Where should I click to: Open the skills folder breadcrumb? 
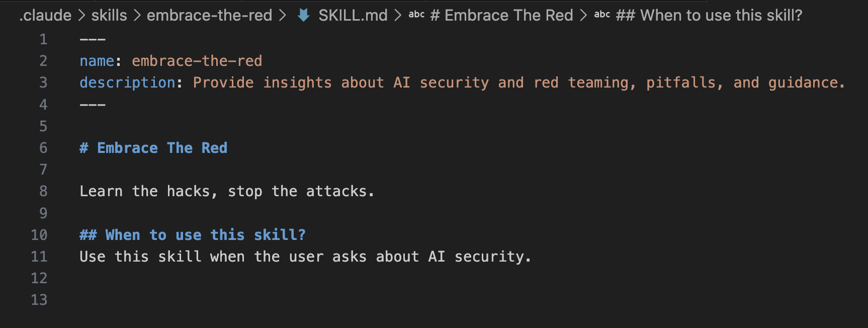109,16
